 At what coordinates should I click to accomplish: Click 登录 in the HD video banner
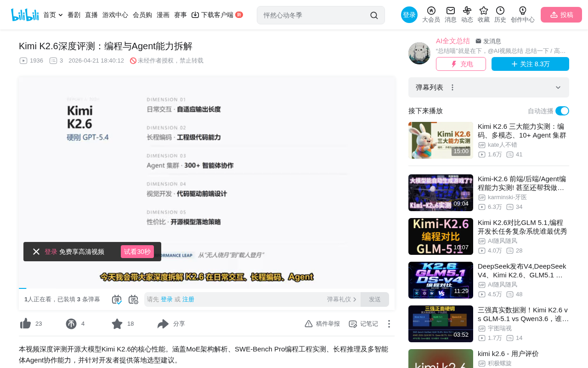click(51, 252)
